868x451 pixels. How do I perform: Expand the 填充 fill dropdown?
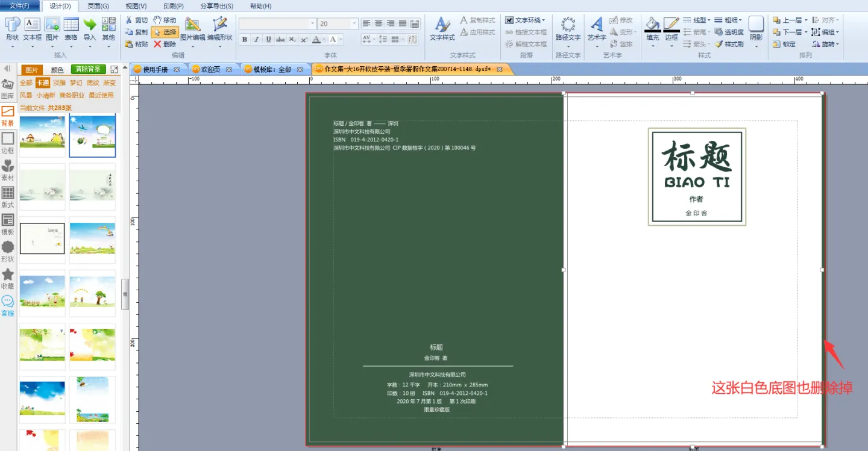[653, 46]
